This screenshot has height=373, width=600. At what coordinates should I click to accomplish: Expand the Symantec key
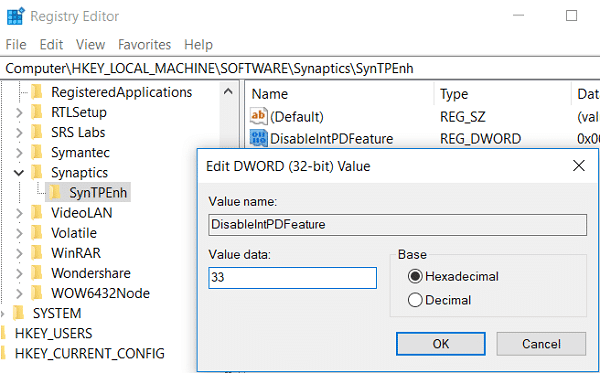point(19,153)
